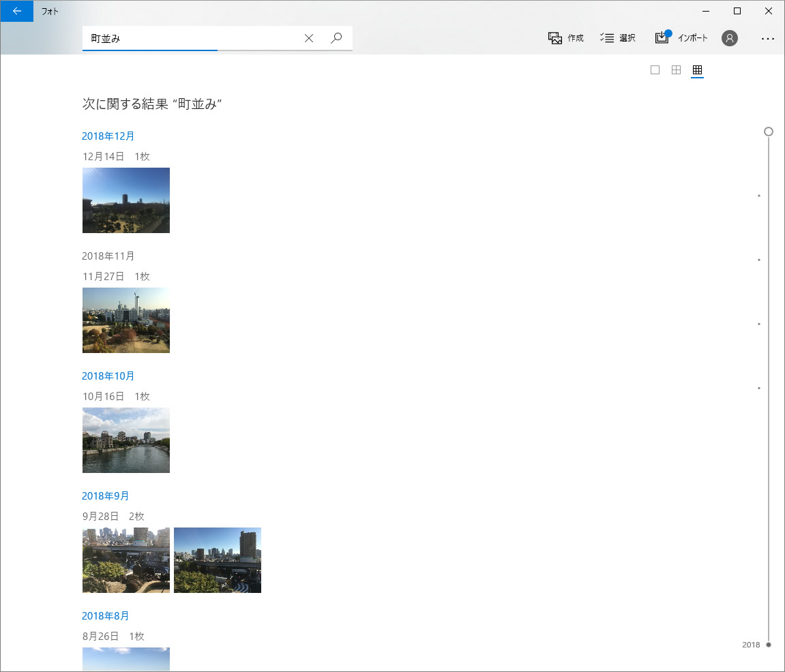
Task: Open the October 16 river photo
Action: pos(126,440)
